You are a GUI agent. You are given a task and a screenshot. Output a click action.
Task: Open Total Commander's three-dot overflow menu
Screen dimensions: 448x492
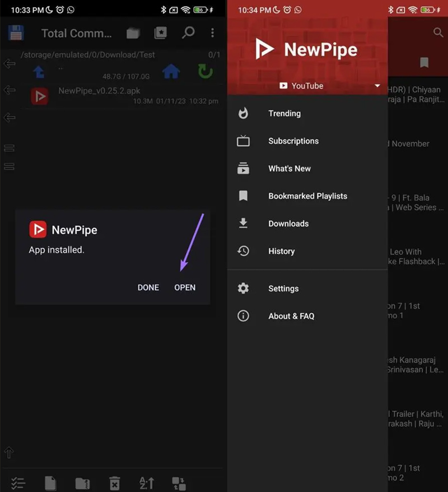point(212,33)
